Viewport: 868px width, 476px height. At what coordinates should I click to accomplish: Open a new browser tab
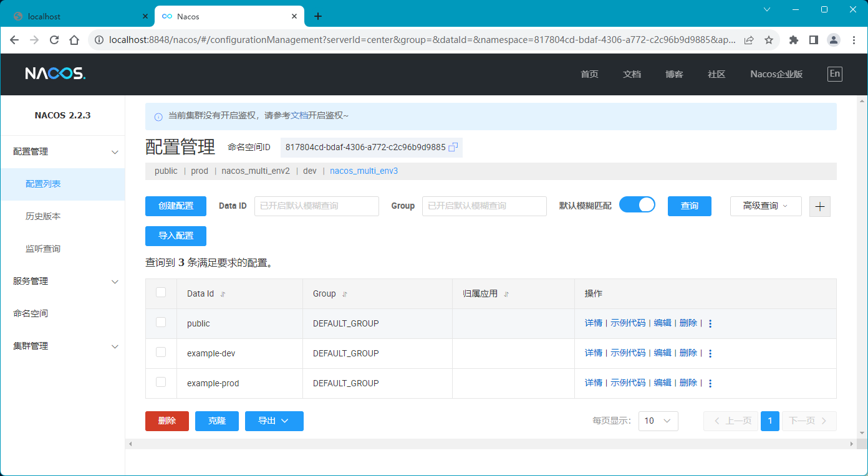[318, 16]
